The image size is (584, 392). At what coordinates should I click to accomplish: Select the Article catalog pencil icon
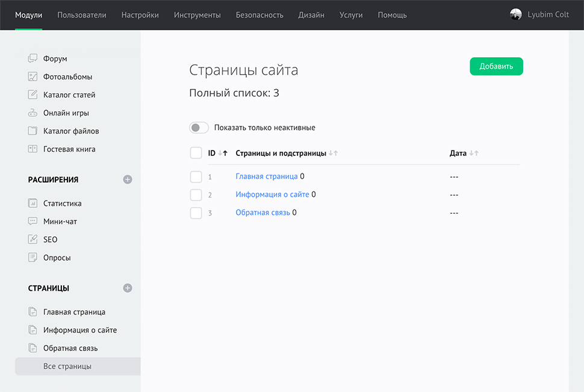tap(33, 95)
